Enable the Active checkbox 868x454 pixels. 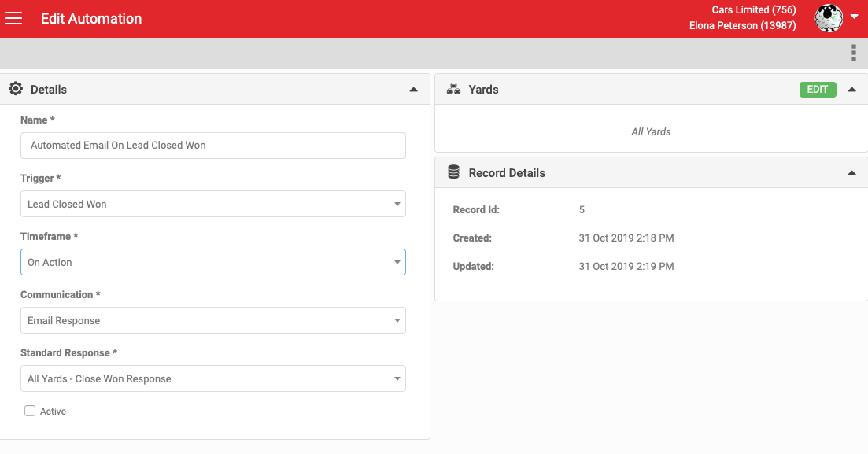[30, 411]
